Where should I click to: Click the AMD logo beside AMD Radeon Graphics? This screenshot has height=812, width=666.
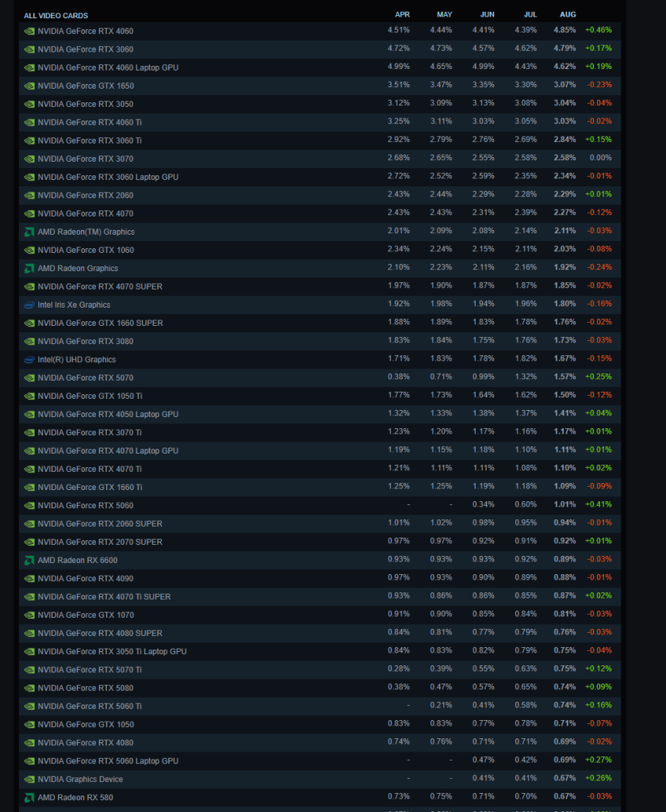click(29, 268)
